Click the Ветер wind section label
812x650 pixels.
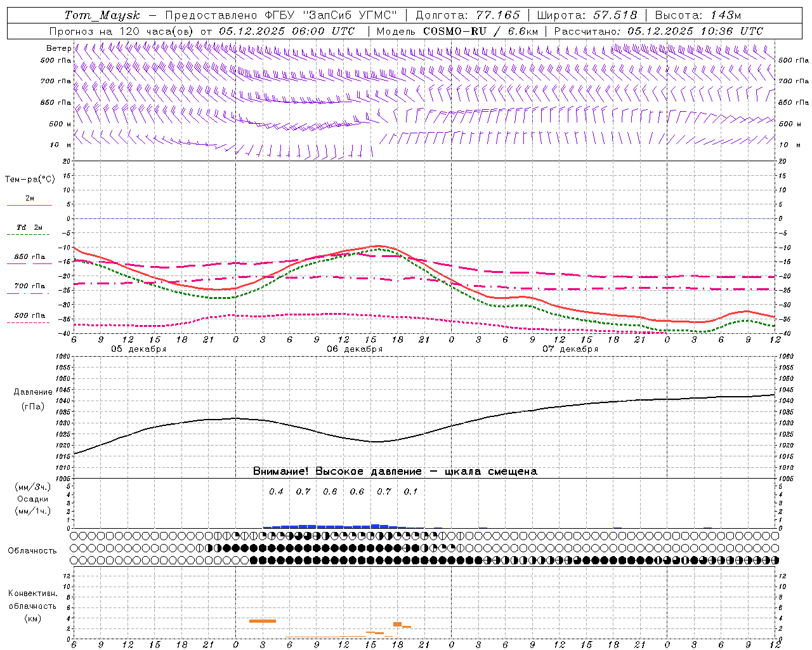coord(58,48)
